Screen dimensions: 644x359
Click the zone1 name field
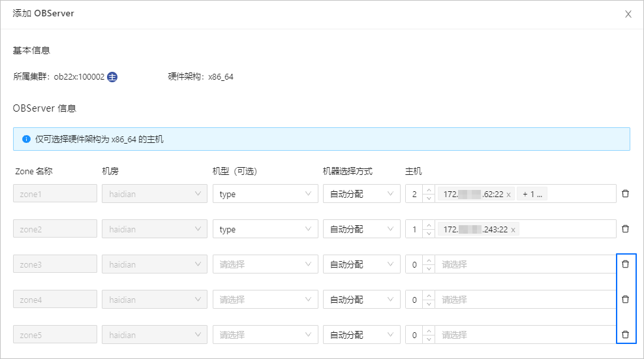(55, 194)
